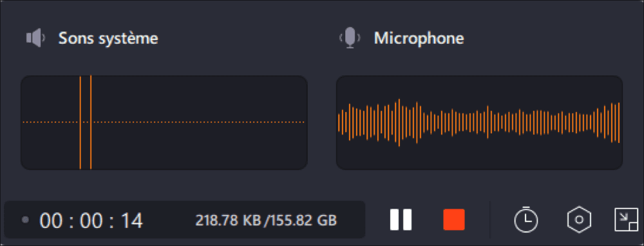Open the timer schedule clock icon
This screenshot has height=246, width=644.
tap(526, 220)
